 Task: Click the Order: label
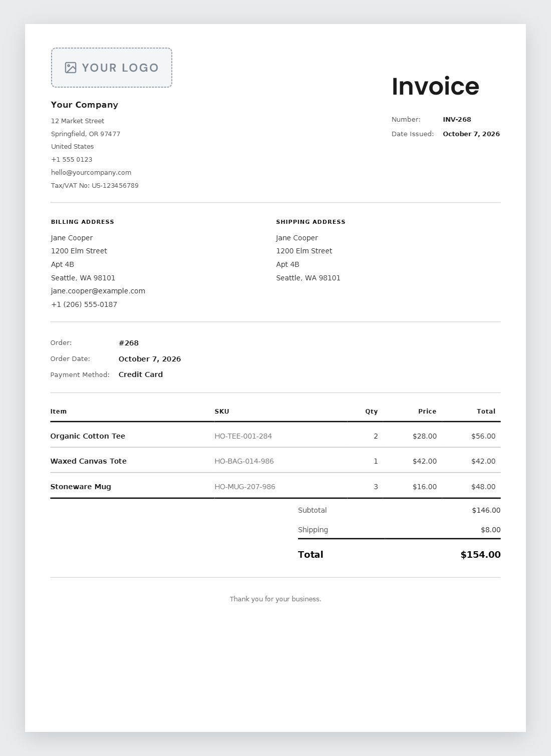pyautogui.click(x=61, y=343)
